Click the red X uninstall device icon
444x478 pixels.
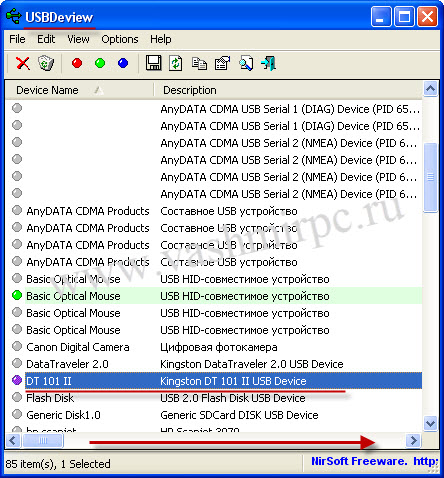23,63
